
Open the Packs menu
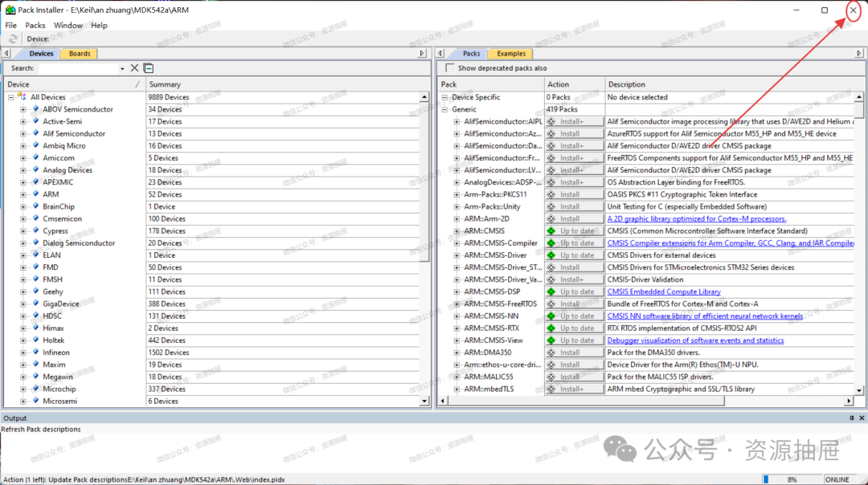coord(35,26)
